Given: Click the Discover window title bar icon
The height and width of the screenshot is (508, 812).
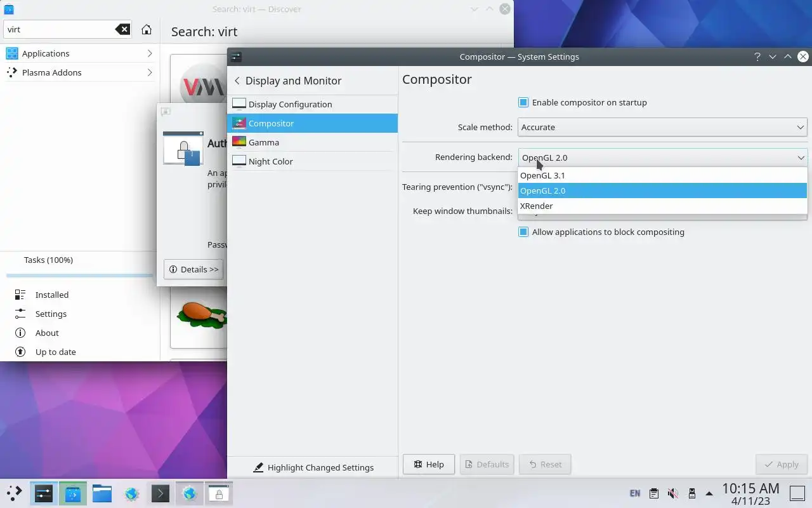Looking at the screenshot, I should click(9, 9).
